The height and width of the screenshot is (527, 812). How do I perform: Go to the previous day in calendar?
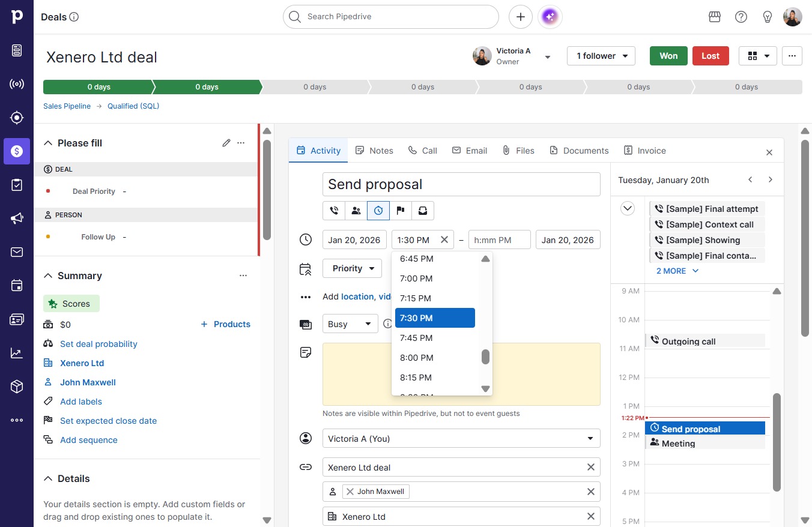coord(750,179)
